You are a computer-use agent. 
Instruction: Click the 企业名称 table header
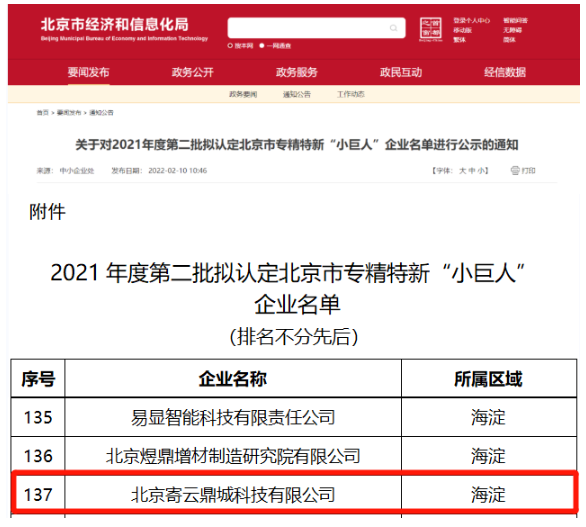(233, 379)
